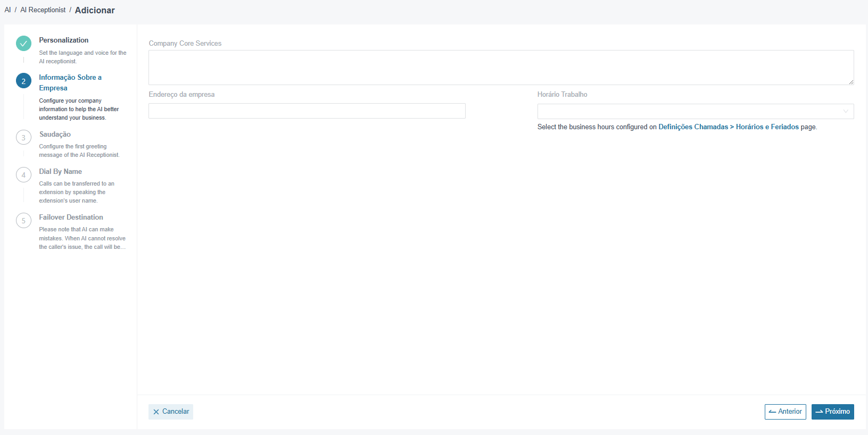Image resolution: width=868 pixels, height=435 pixels.
Task: Select Informação Sobre a Empresa step
Action: tap(70, 83)
